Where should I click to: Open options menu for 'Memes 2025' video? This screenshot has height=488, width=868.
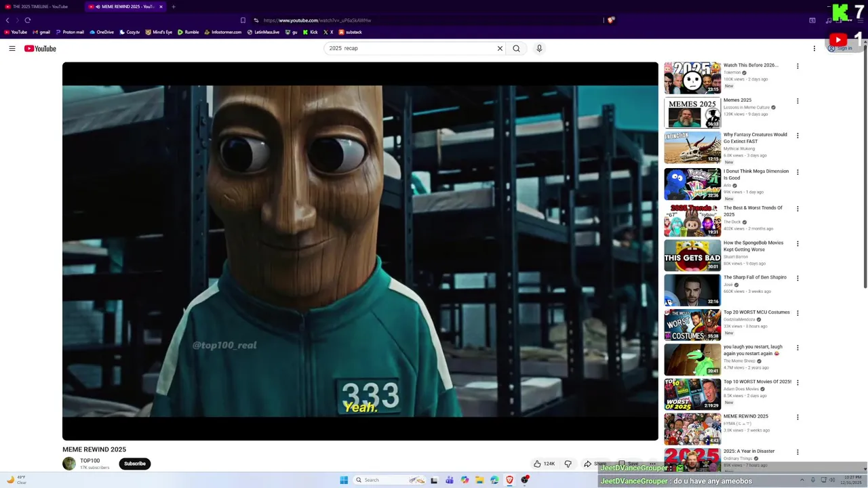click(797, 101)
